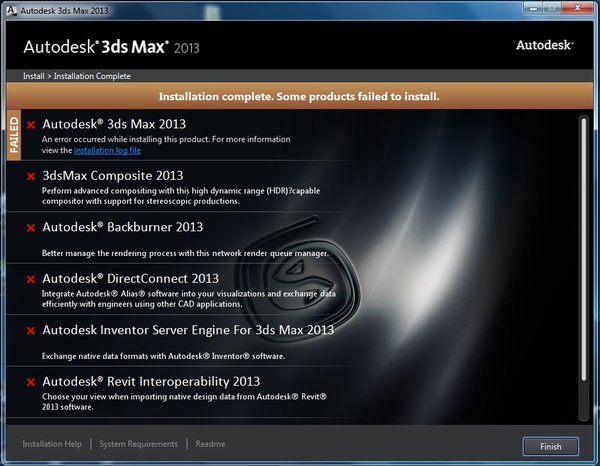Click the failed X icon beside Autodesk 3ds Max 2013
The image size is (600, 466).
(x=31, y=125)
